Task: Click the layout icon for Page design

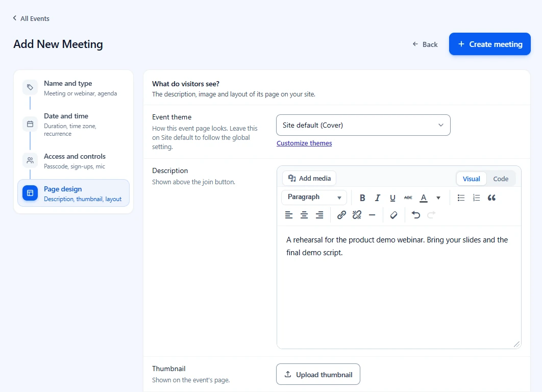Action: pos(30,193)
